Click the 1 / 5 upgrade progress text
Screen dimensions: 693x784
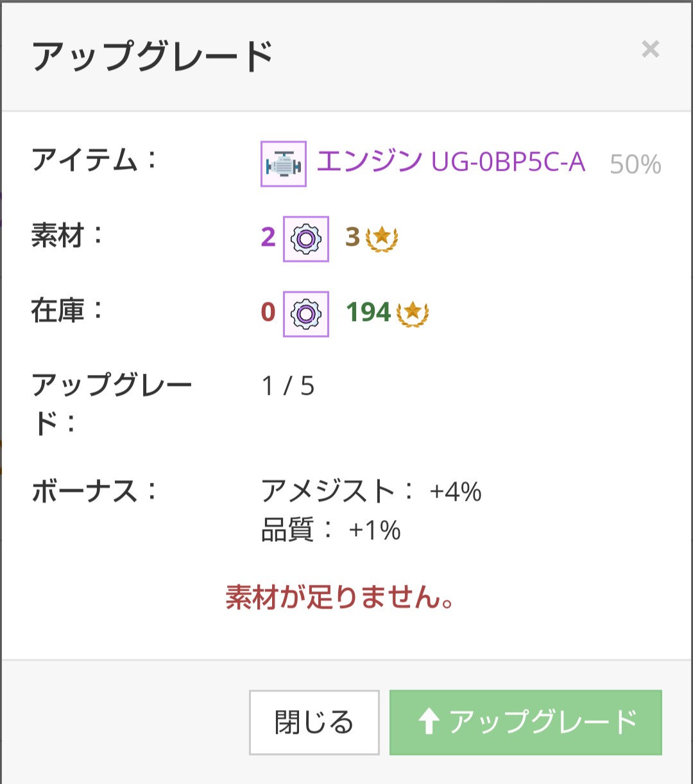click(288, 387)
